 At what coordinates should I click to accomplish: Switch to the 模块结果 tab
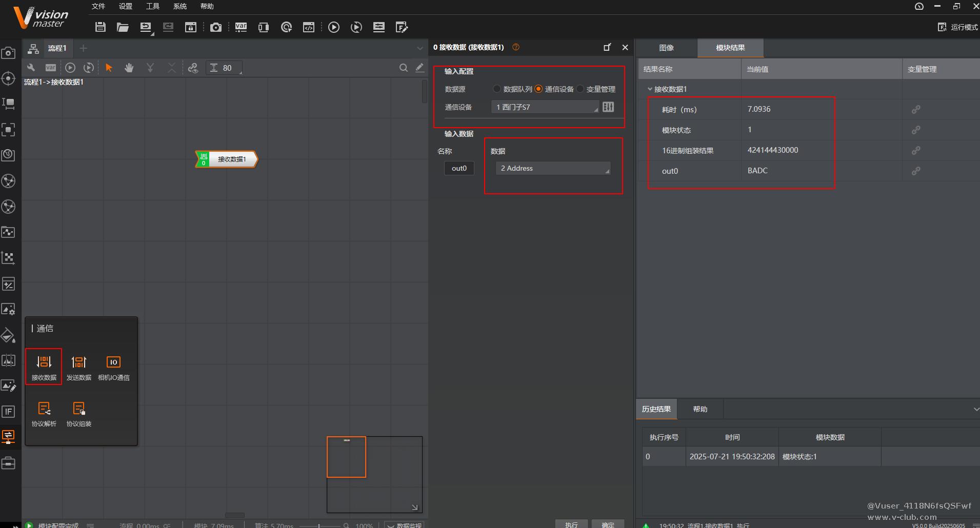point(730,48)
